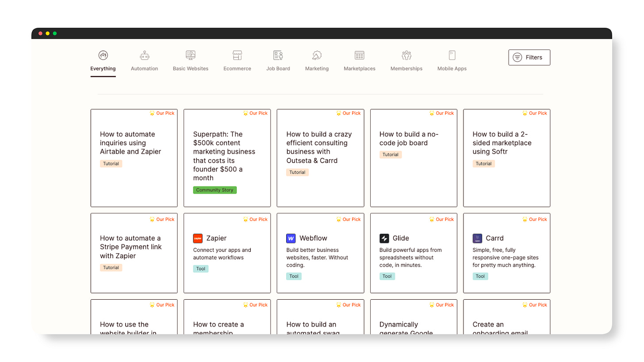
Task: Open the Basic Websites tab label
Action: click(x=191, y=69)
